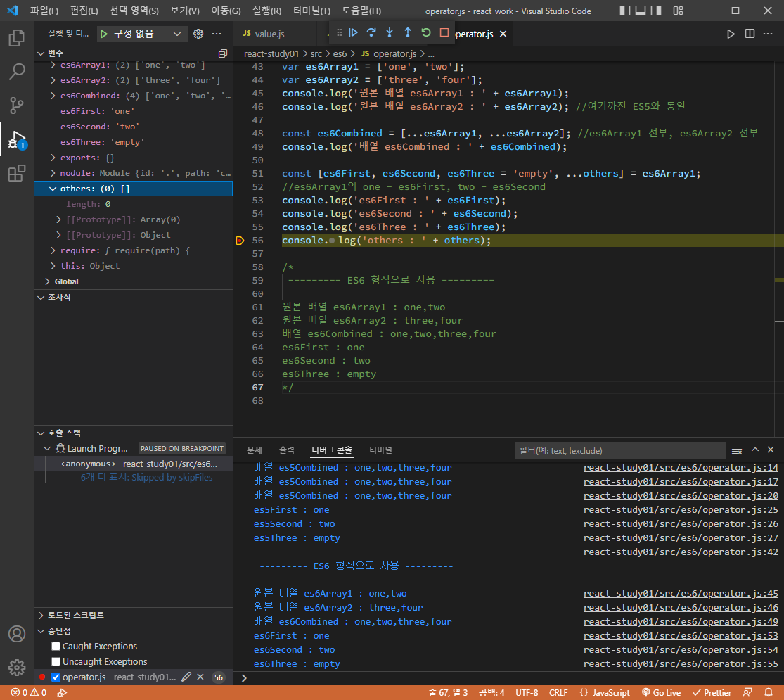Step into in debug toolbar
Viewport: 784px width, 700px height.
click(x=390, y=32)
